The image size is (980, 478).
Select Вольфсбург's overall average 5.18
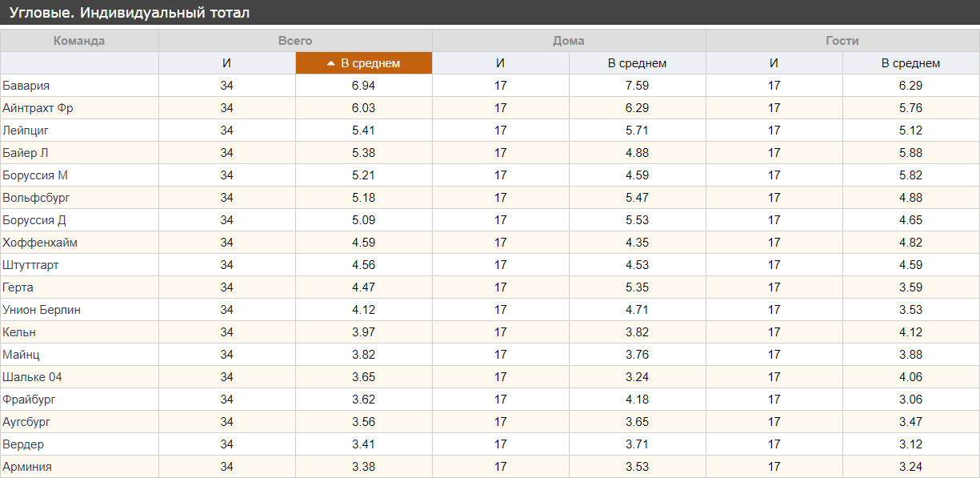[364, 198]
